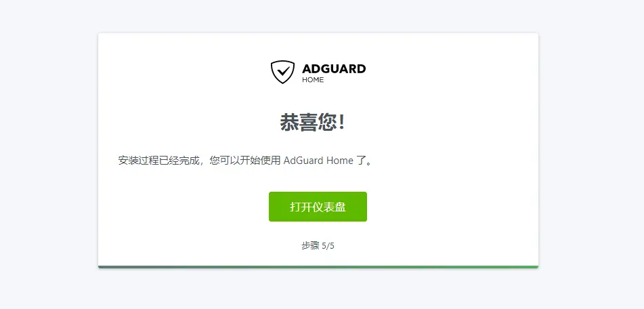Click the 恭喜您! heading
The height and width of the screenshot is (309, 644).
click(x=313, y=123)
